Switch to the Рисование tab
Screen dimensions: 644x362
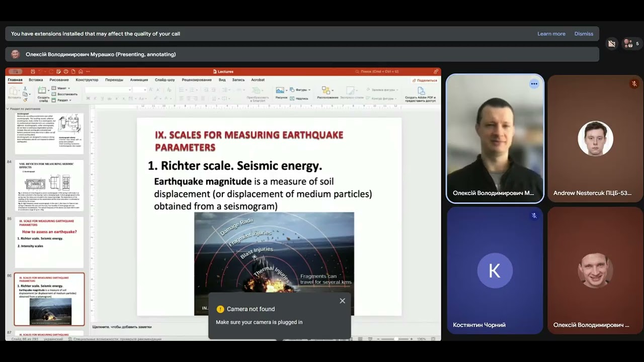click(x=59, y=80)
